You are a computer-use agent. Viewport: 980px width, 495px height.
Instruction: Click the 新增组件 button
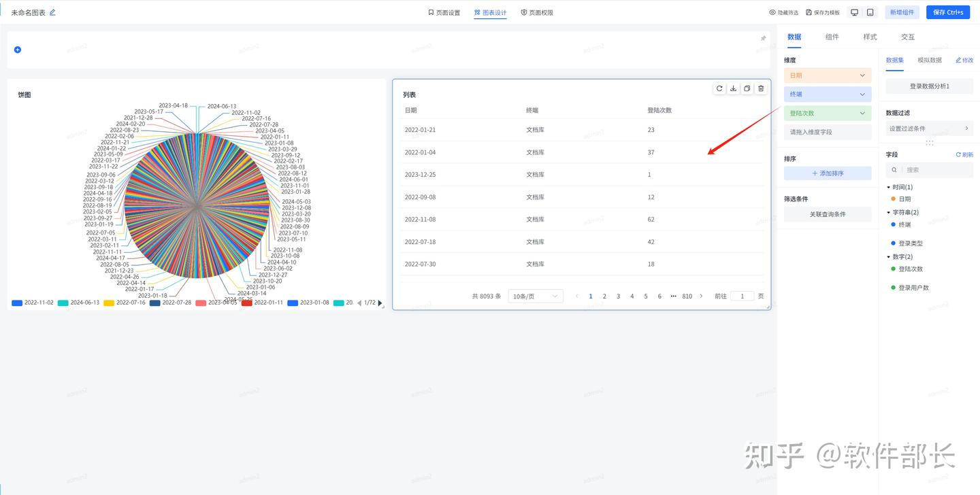902,12
